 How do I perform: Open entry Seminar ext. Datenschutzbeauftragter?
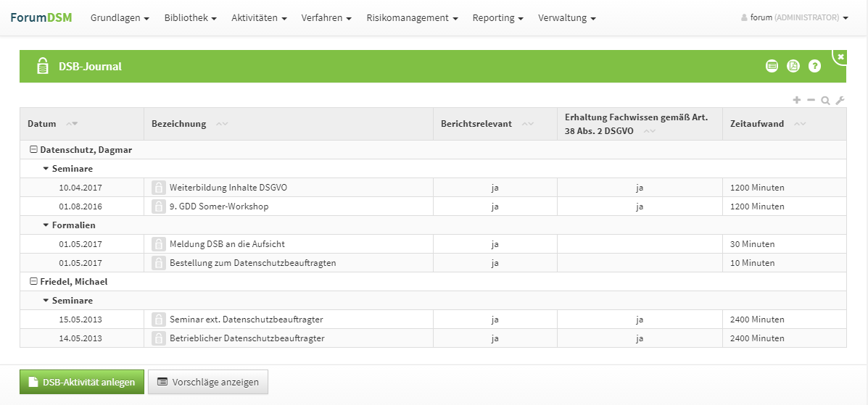[247, 320]
